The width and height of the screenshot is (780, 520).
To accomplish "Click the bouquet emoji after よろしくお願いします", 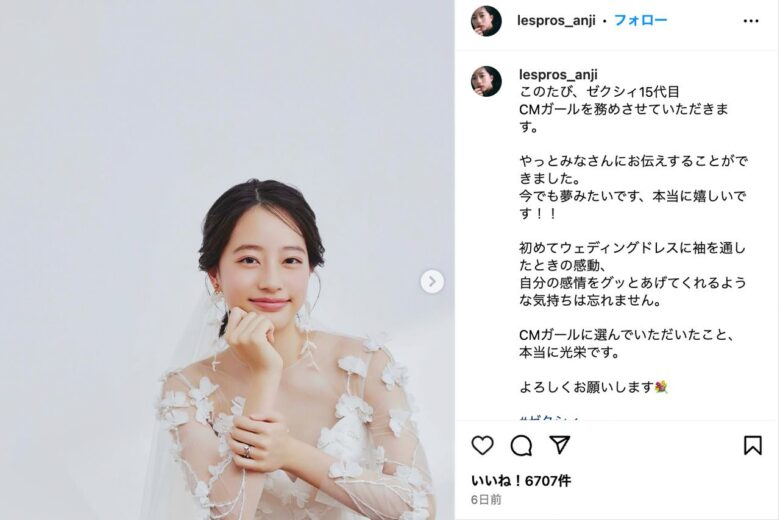I will (661, 387).
